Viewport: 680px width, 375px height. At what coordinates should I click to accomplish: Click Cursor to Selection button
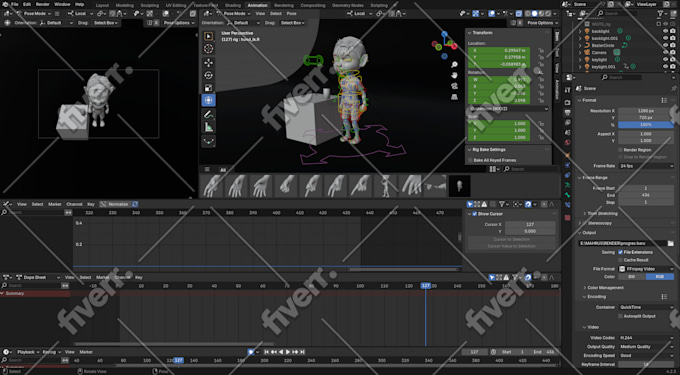pos(512,240)
